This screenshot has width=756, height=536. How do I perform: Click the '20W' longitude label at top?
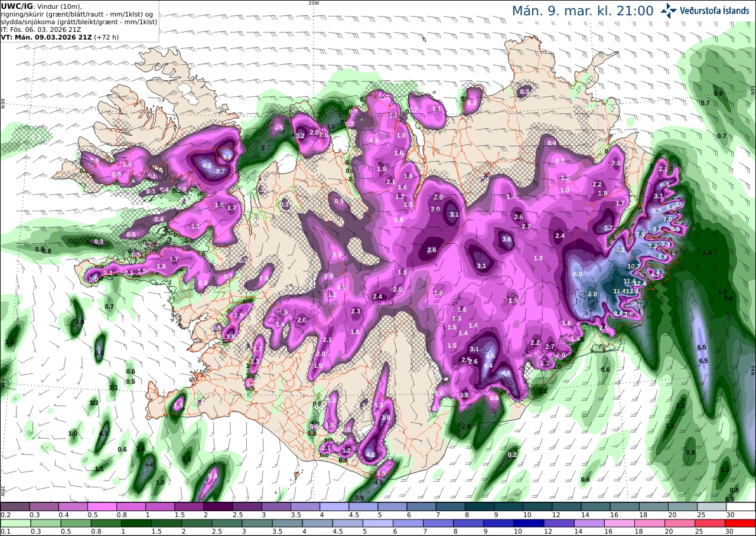[314, 3]
